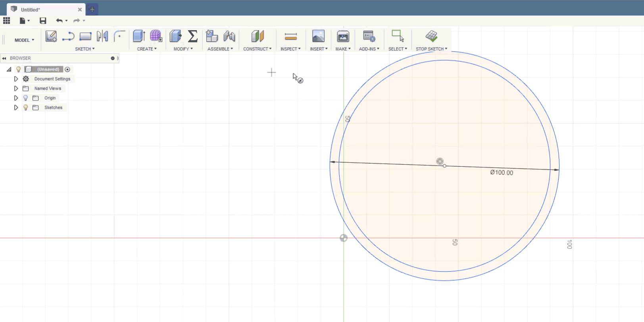Collapse the Unsaved root node
Image resolution: width=644 pixels, height=322 pixels.
pyautogui.click(x=9, y=69)
